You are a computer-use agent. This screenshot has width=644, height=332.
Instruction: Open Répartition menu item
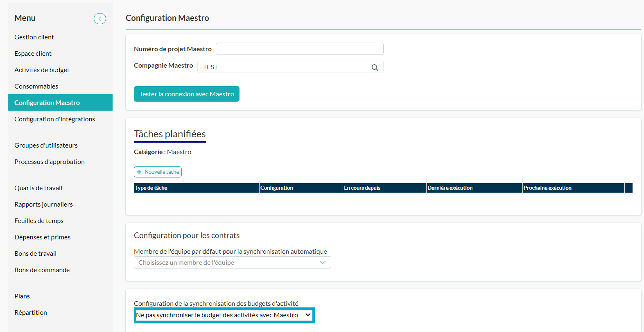(x=31, y=312)
